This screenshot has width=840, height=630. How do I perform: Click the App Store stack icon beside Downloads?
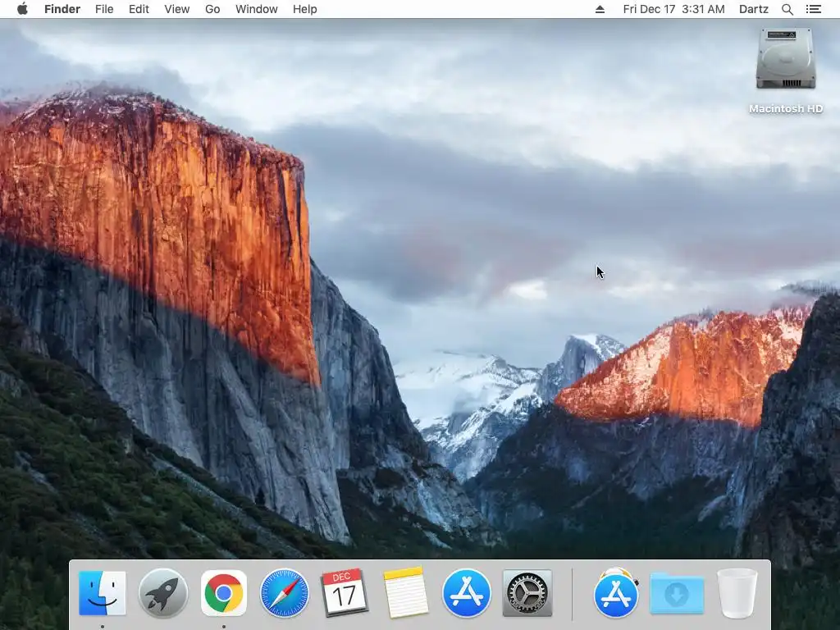click(616, 593)
